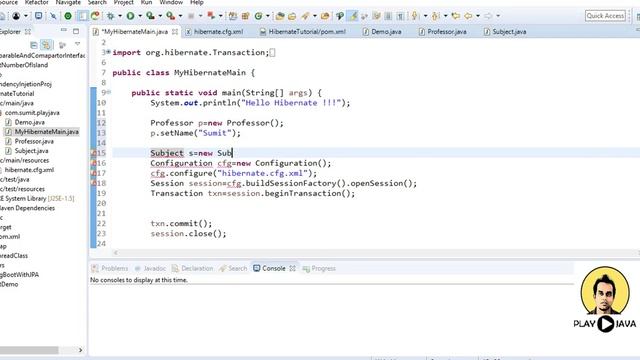Screen dimensions: 640x360
Task: Click the Open Task folder icon
Action: click(x=292, y=16)
